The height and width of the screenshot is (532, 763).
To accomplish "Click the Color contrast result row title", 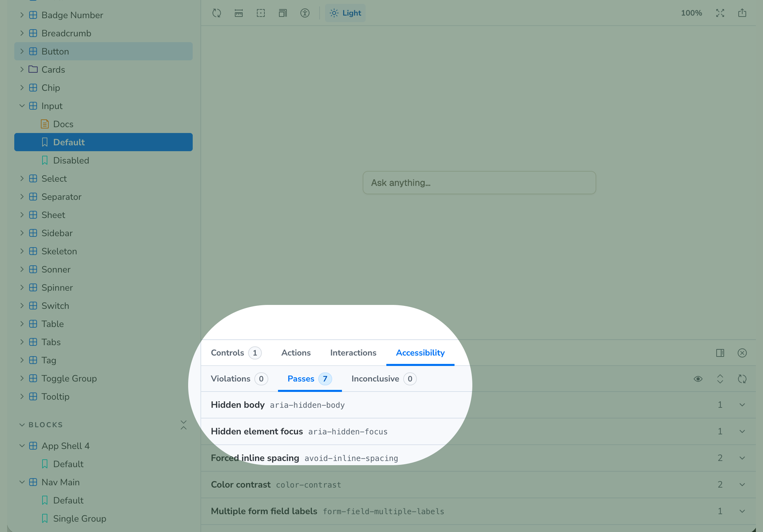I will 241,485.
